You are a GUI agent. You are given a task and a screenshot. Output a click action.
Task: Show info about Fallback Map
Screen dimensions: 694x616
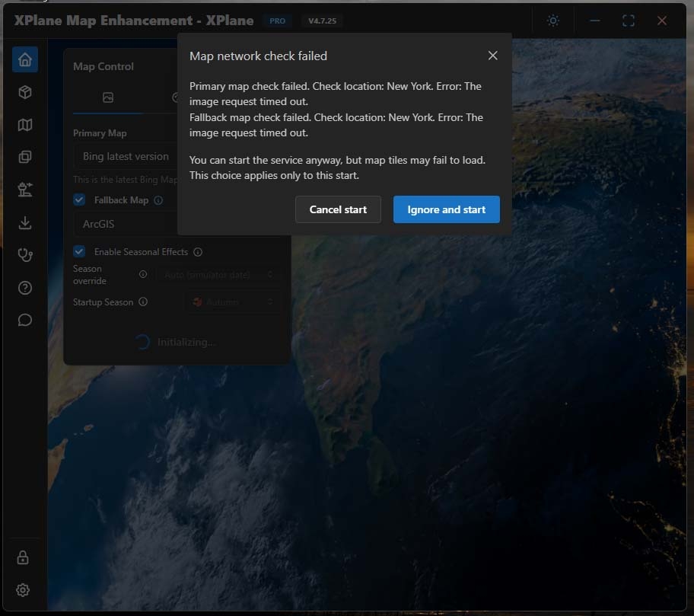click(x=158, y=200)
